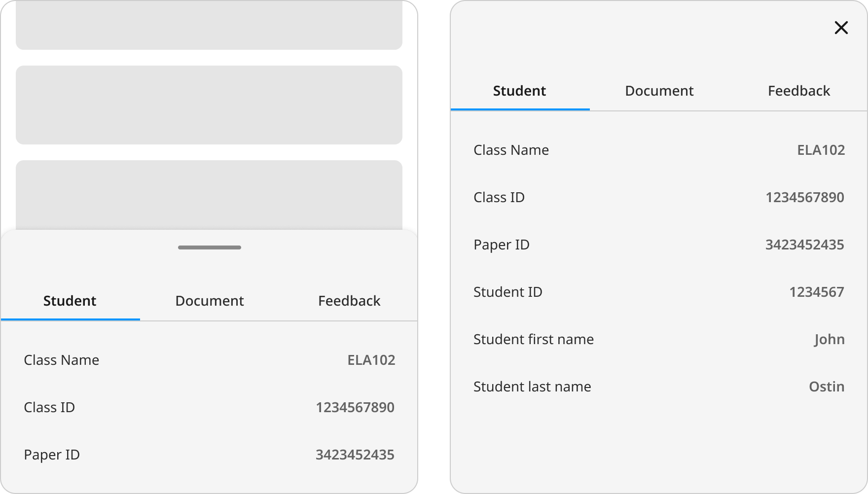Click the Paper ID label in the bottom sheet
Screen dimensions: 868x494
click(52, 455)
